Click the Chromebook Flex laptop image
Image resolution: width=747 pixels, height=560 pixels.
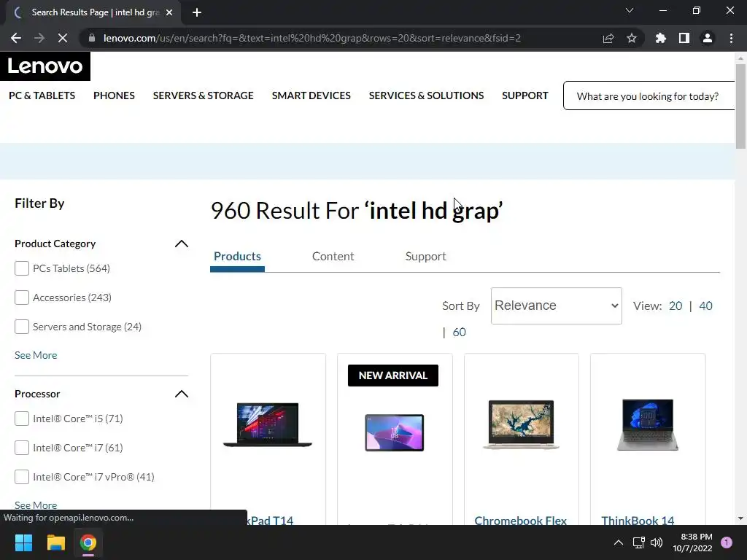pyautogui.click(x=521, y=425)
